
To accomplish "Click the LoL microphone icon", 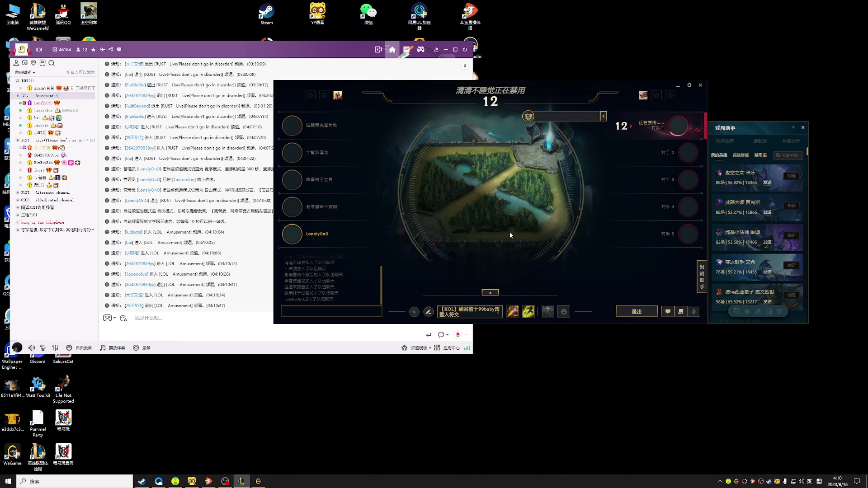I will 693,311.
